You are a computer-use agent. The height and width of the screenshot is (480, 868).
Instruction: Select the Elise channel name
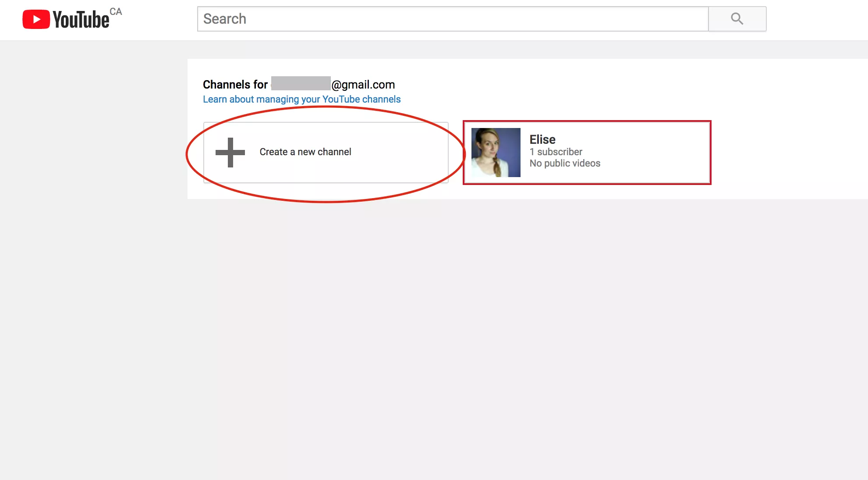point(542,139)
